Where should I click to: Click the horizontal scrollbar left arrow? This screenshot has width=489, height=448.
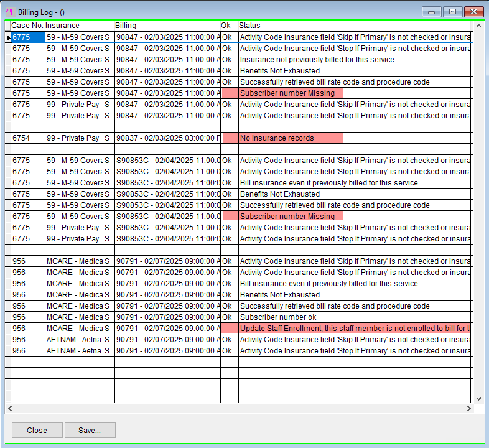10,408
